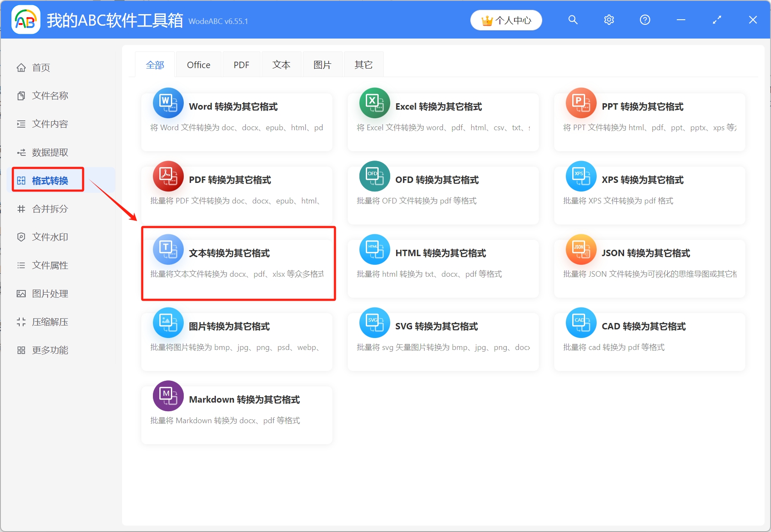Select the XPS conversion tool icon
This screenshot has height=532, width=771.
click(x=581, y=176)
